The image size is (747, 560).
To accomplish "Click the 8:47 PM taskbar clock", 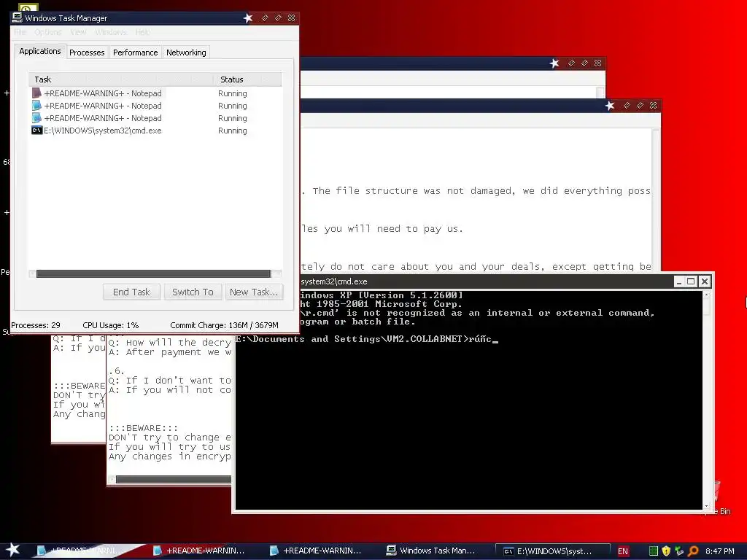I will pyautogui.click(x=719, y=551).
